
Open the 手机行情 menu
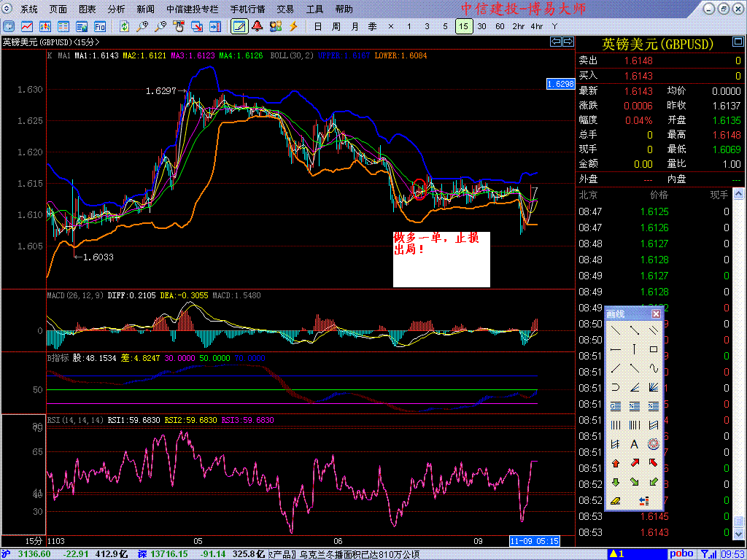[247, 9]
